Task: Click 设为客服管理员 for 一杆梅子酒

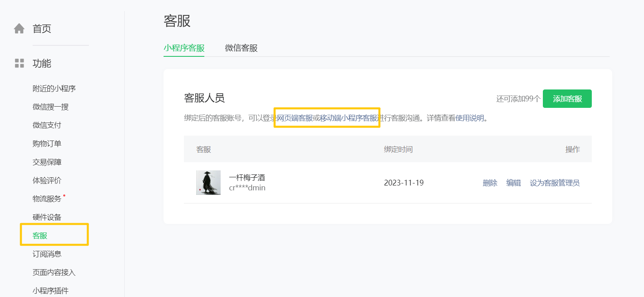Action: [554, 183]
